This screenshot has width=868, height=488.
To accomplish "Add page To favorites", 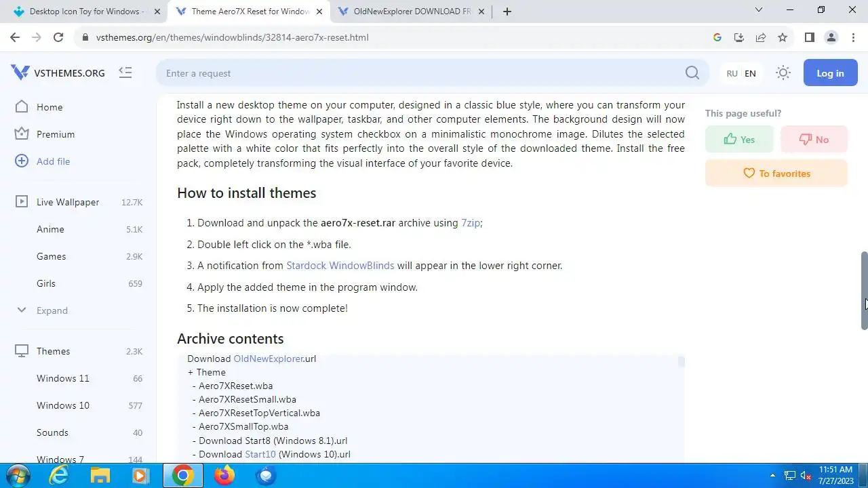I will pyautogui.click(x=776, y=173).
